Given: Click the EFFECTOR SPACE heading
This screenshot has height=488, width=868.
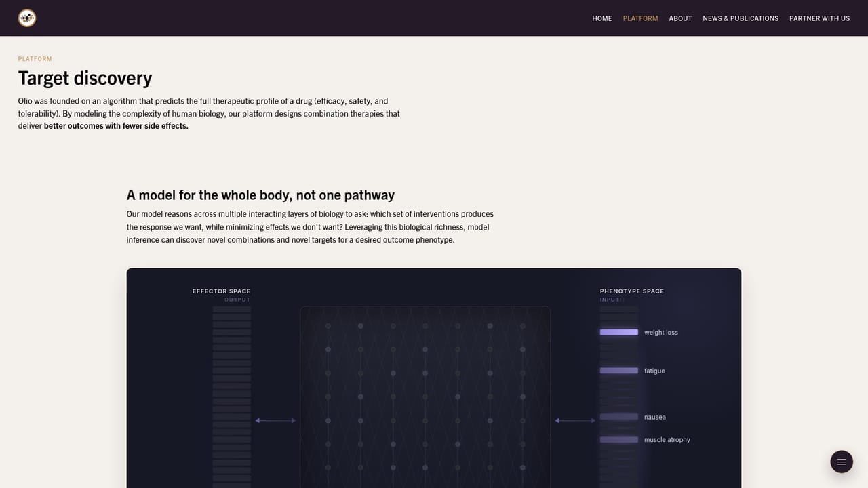Looking at the screenshot, I should (x=221, y=291).
